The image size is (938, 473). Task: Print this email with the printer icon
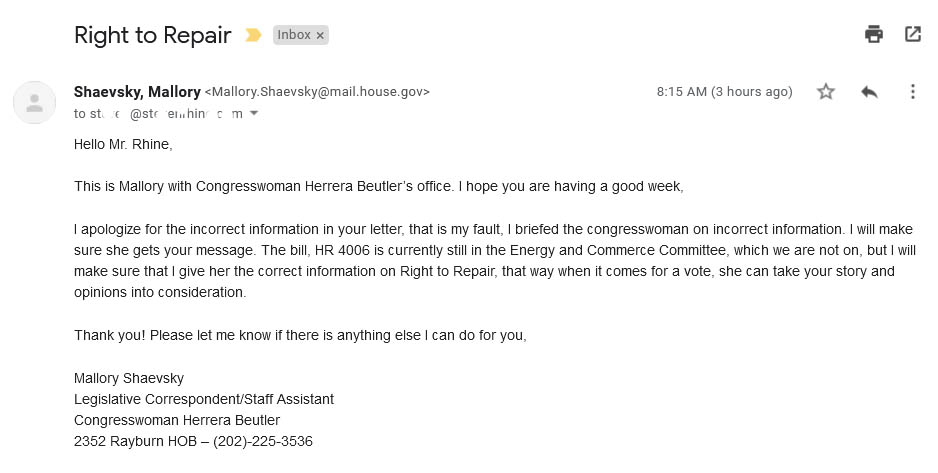pos(873,35)
